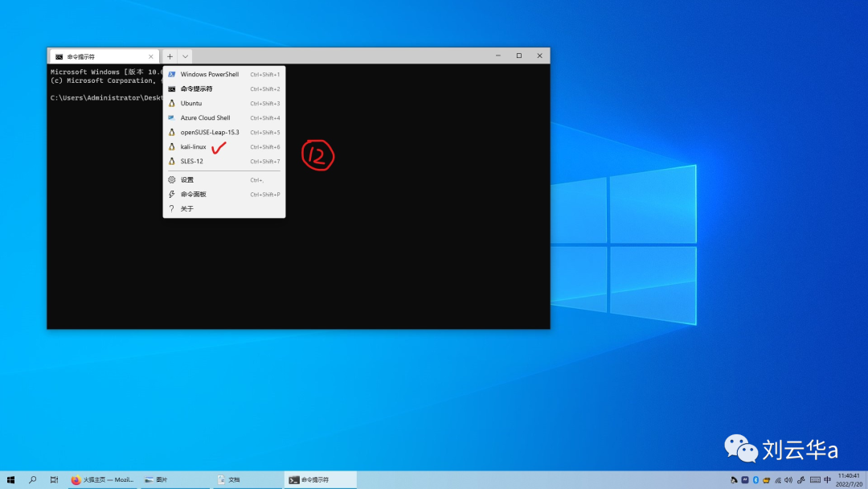This screenshot has height=489, width=868.
Task: Click the C:\Users\Administrator prompt line
Action: tap(106, 98)
